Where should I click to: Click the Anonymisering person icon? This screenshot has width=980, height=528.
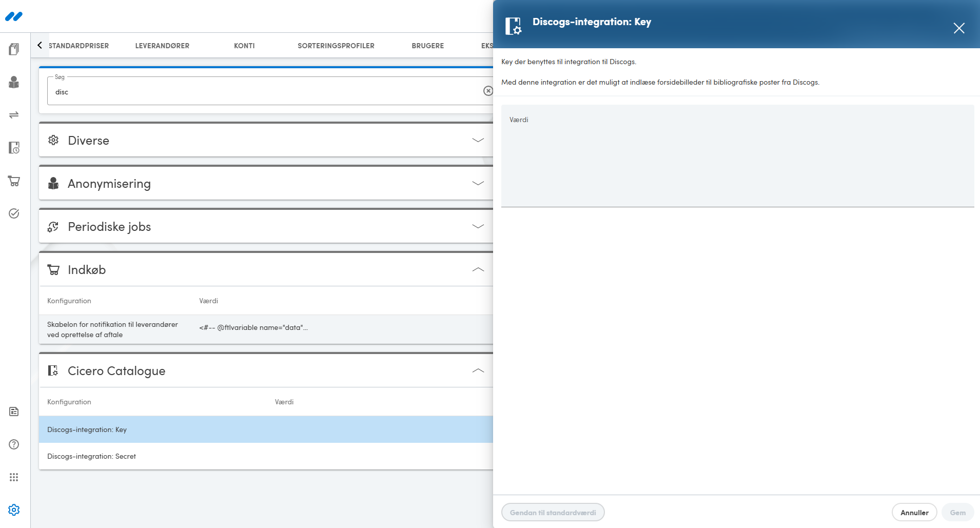[x=53, y=183]
